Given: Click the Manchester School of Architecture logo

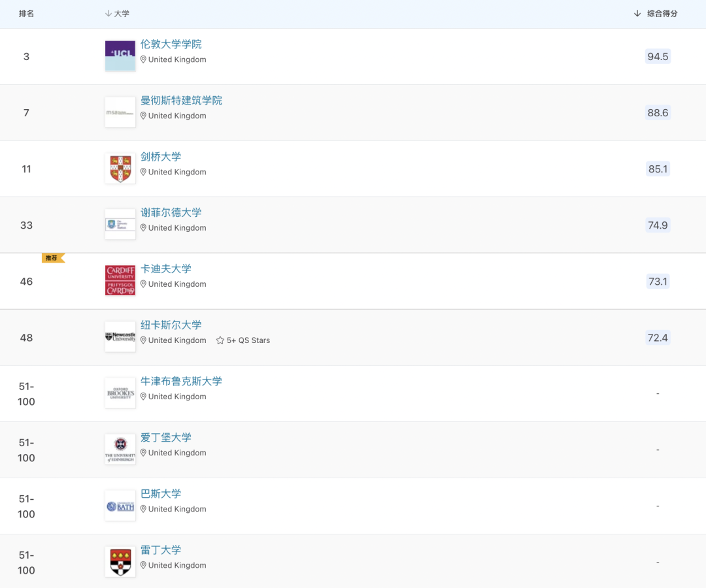Looking at the screenshot, I should click(120, 112).
